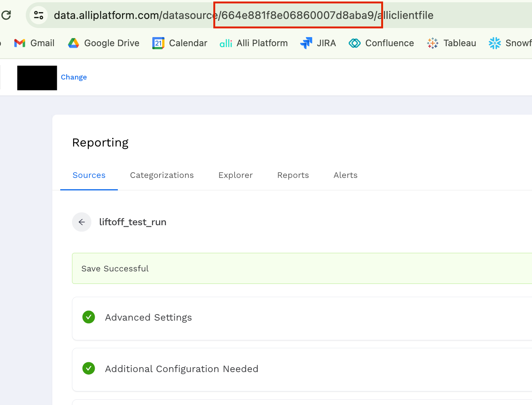The width and height of the screenshot is (532, 405).
Task: Open the Snowflake bookmark
Action: (510, 43)
